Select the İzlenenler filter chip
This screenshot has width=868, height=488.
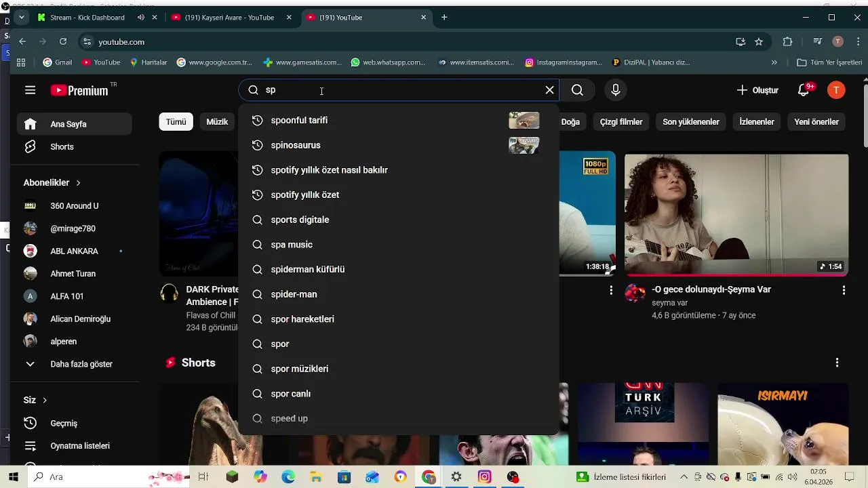[757, 122]
